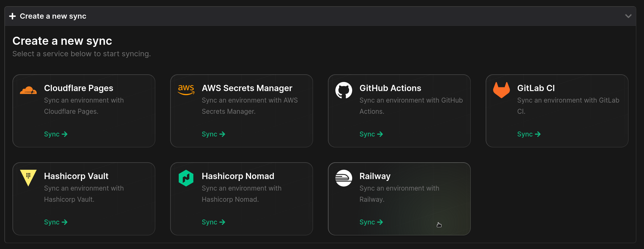Start sync for Cloudflare Pages
This screenshot has height=249, width=644.
(x=56, y=134)
